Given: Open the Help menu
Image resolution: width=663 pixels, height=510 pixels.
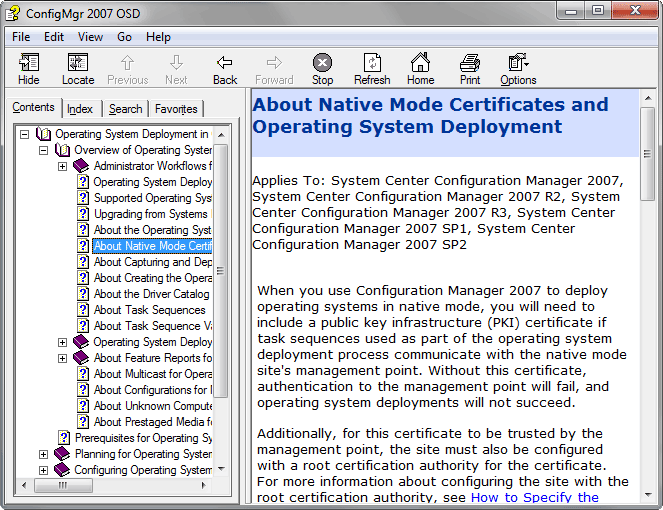Looking at the screenshot, I should [x=158, y=37].
